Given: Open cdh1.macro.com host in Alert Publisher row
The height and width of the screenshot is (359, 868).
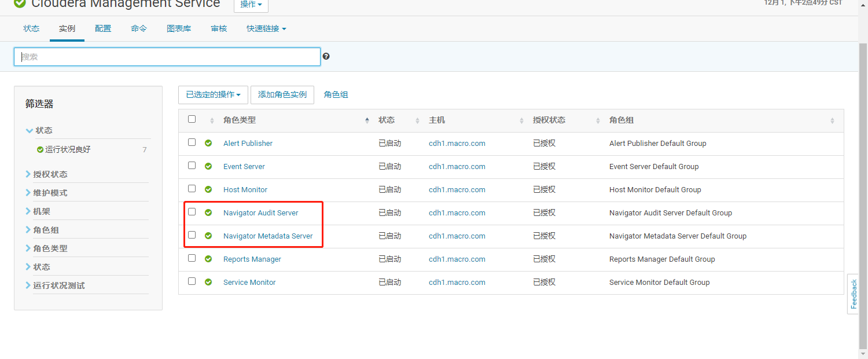Looking at the screenshot, I should (457, 143).
